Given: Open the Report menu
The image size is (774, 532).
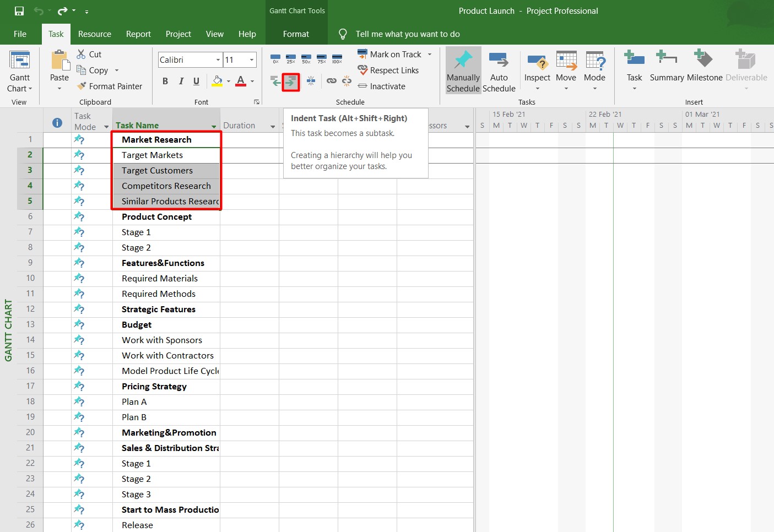Looking at the screenshot, I should pos(138,34).
